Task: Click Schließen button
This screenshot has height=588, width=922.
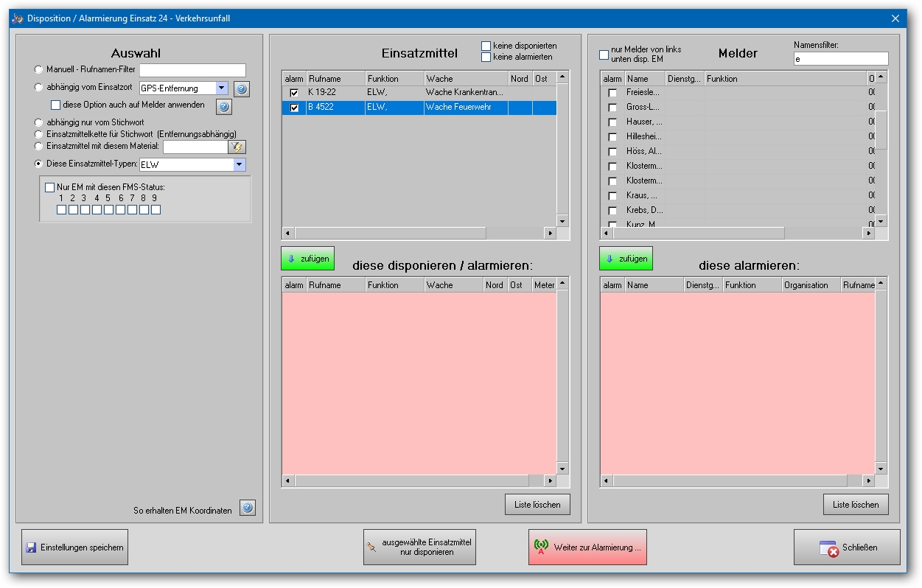Action: click(x=847, y=547)
